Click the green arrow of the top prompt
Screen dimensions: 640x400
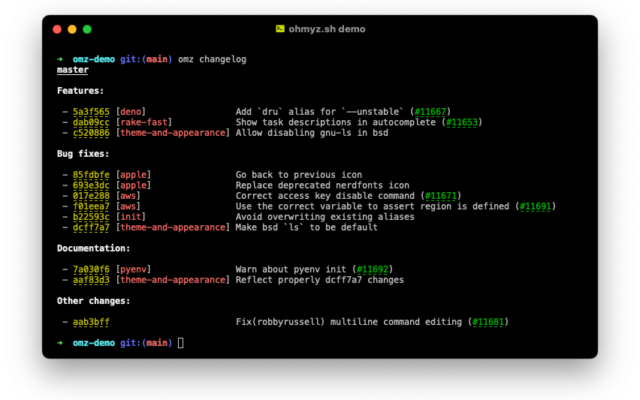(60, 59)
